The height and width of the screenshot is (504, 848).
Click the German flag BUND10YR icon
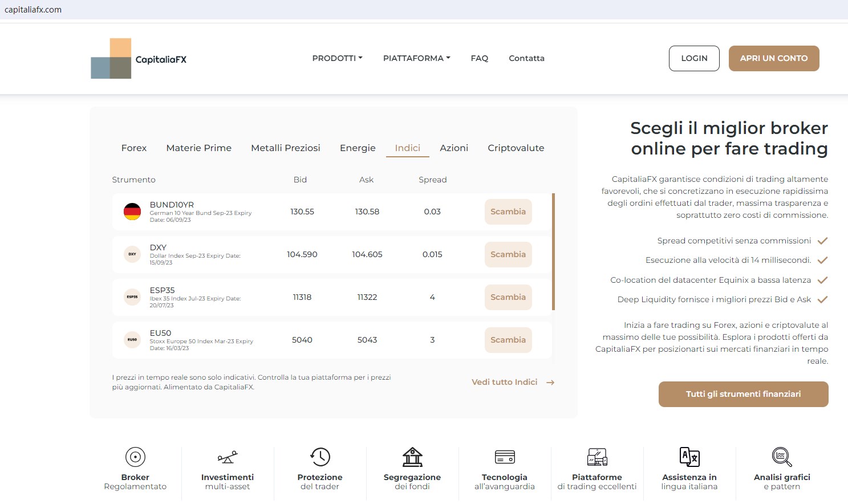(x=132, y=212)
